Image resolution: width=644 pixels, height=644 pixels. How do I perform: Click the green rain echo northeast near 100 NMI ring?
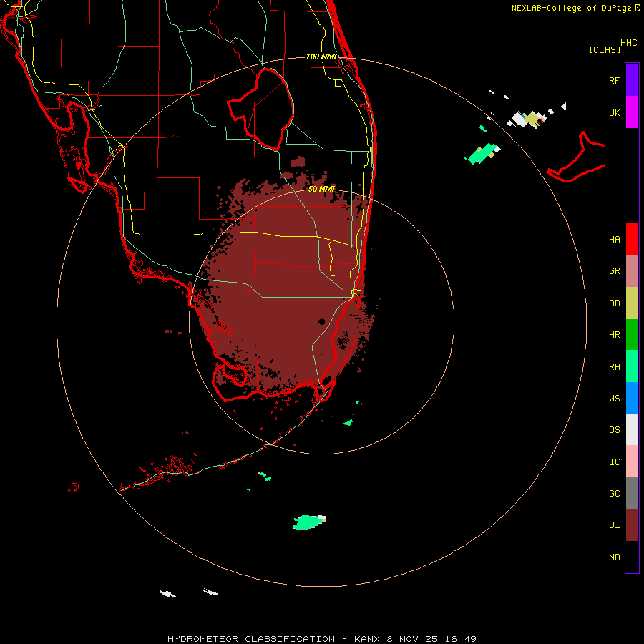[481, 154]
